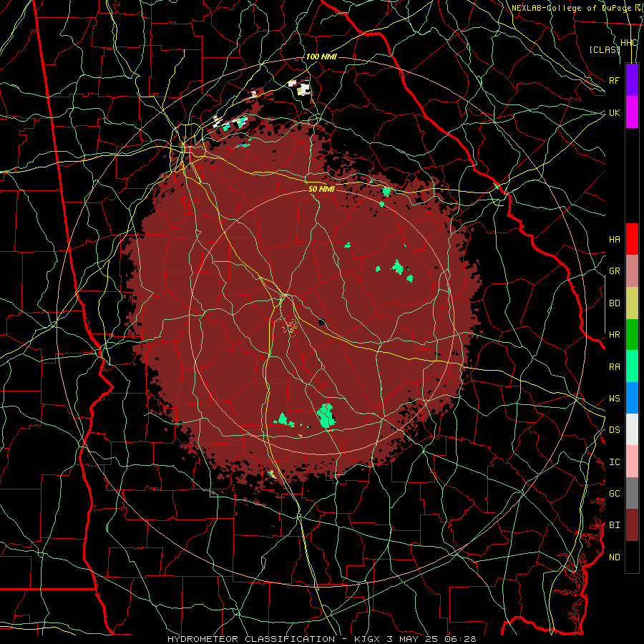Select the GC legend label text
The image size is (644, 644).
click(614, 494)
